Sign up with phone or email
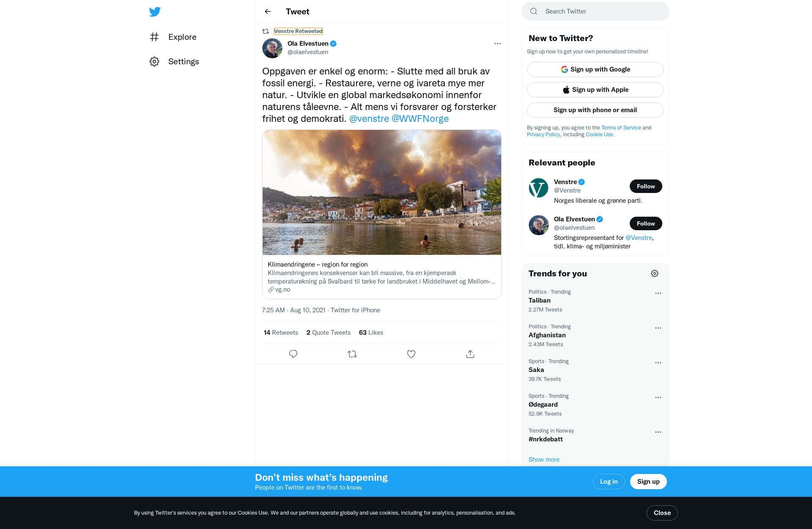The image size is (812, 529). pos(595,110)
